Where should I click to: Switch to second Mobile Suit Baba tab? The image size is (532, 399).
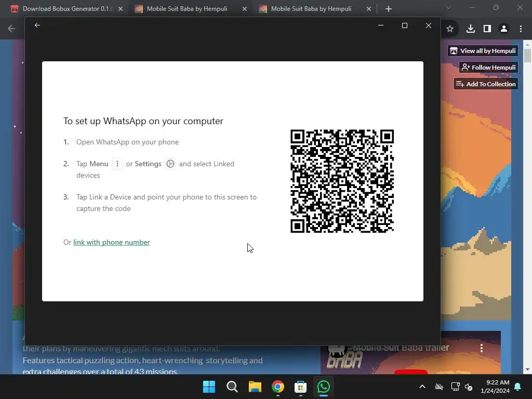pyautogui.click(x=187, y=9)
